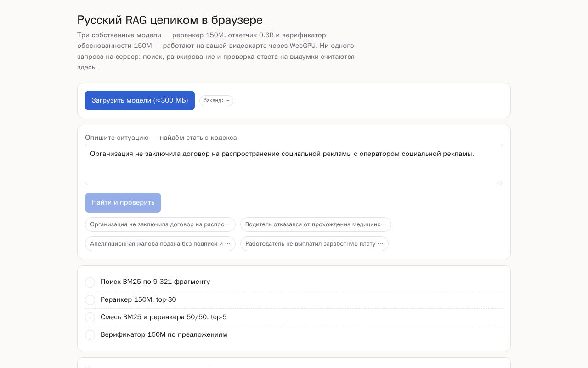Click the intro paragraph about three models
The width and height of the screenshot is (588, 368).
point(216,51)
